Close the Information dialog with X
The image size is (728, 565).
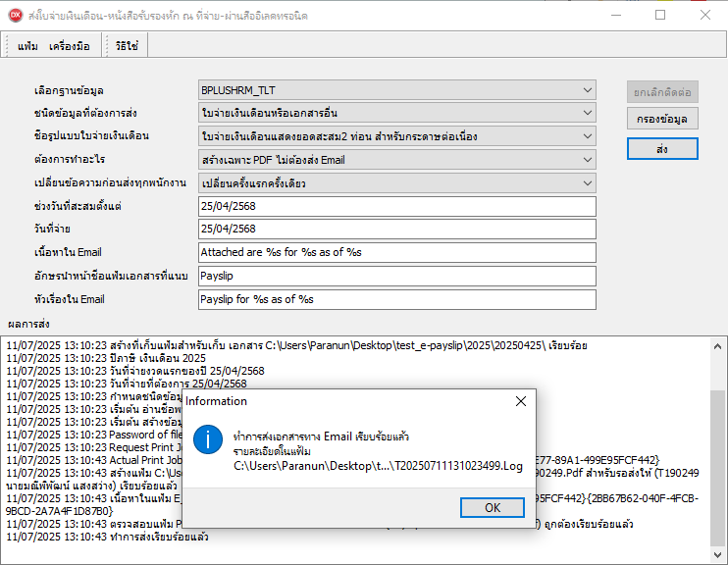(x=521, y=400)
